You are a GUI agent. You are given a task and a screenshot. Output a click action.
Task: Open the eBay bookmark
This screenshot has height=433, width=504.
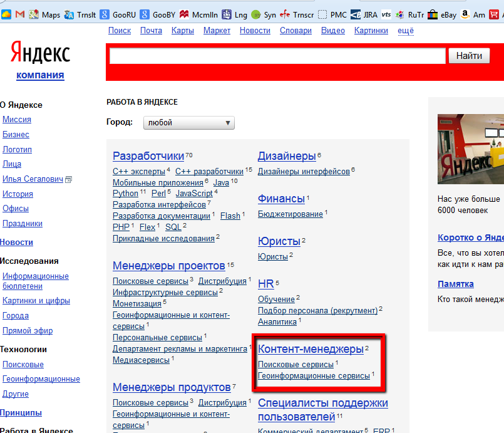pos(441,14)
